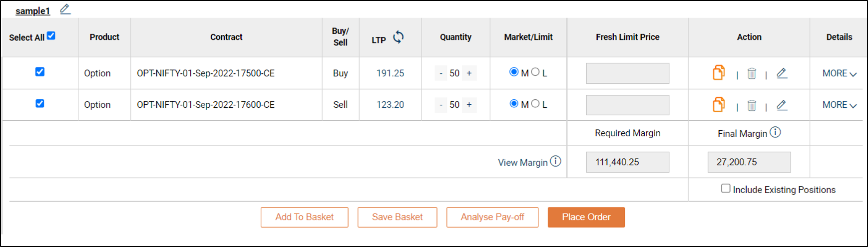Click the pencil icon next to sample1
Viewport: 868px width, 247px height.
pyautogui.click(x=65, y=9)
